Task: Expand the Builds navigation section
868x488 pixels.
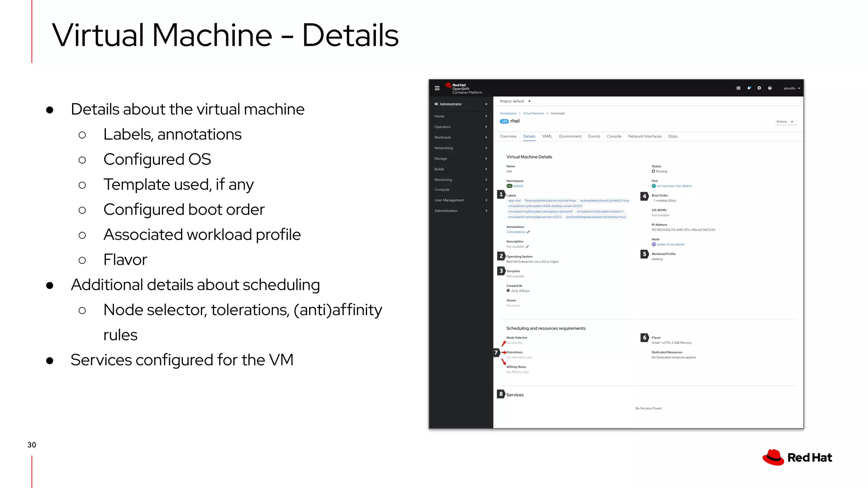Action: click(461, 169)
